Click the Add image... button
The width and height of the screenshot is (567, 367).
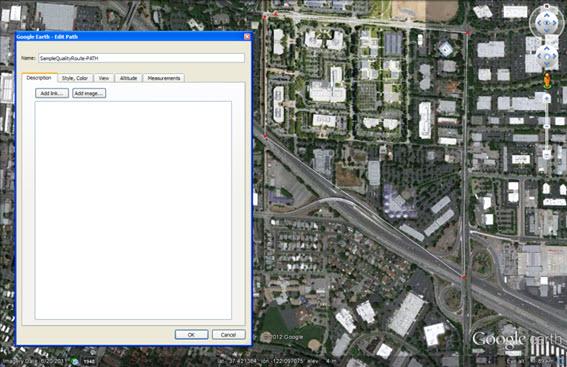click(89, 93)
